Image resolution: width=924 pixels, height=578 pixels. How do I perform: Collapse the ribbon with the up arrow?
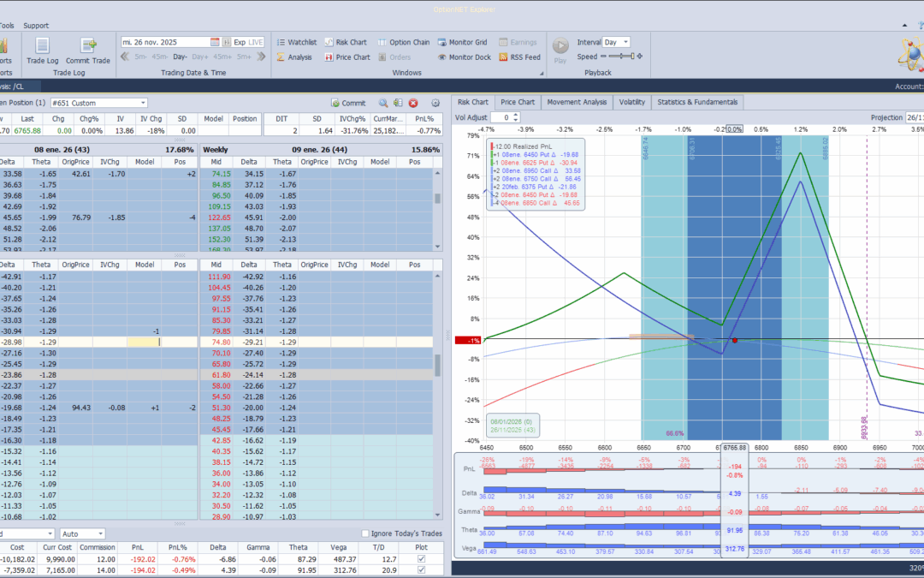pyautogui.click(x=904, y=26)
